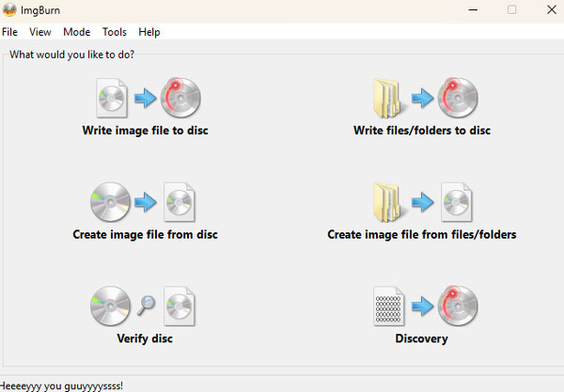Click the Create image file from disc icon
Image resolution: width=564 pixels, height=392 pixels.
143,202
